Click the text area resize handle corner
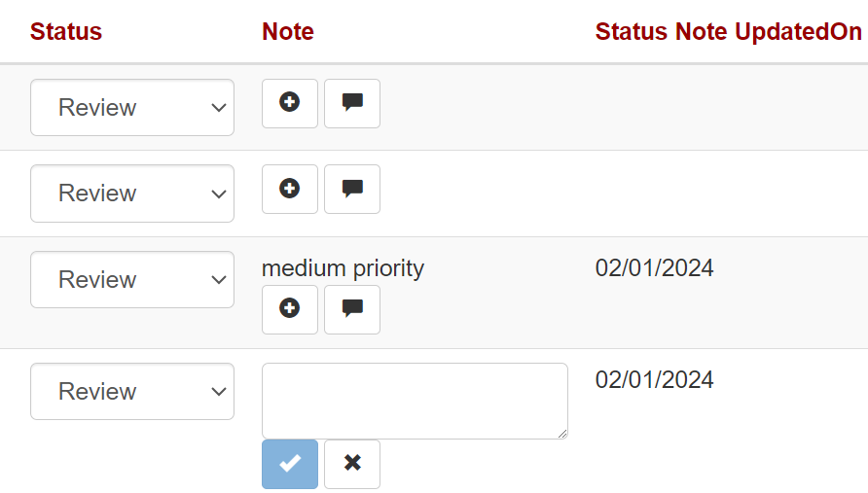868x493 pixels. [x=562, y=434]
